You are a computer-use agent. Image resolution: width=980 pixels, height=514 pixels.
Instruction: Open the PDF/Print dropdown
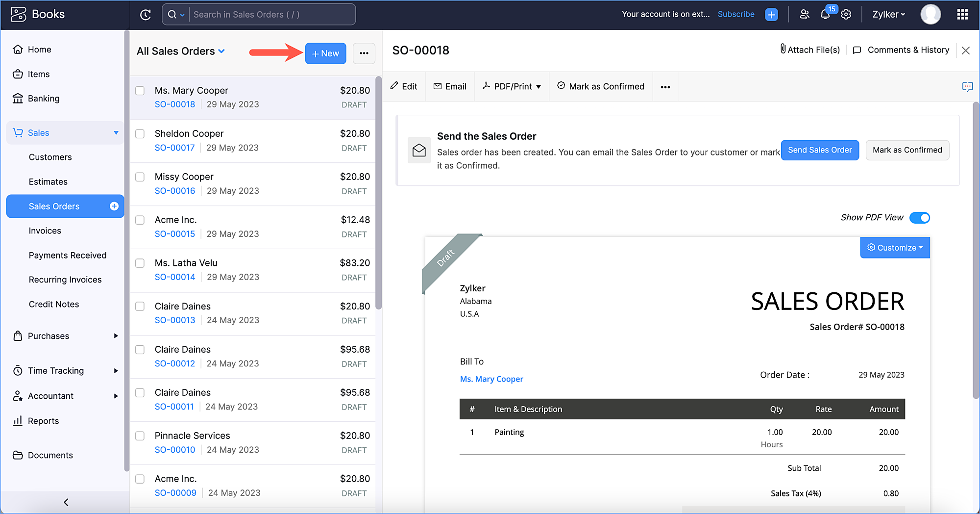click(x=512, y=87)
